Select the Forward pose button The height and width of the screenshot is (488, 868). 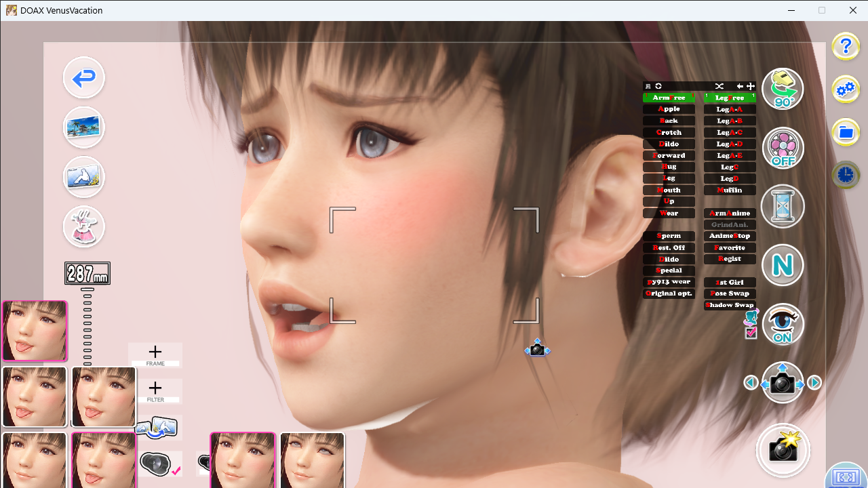tap(669, 155)
